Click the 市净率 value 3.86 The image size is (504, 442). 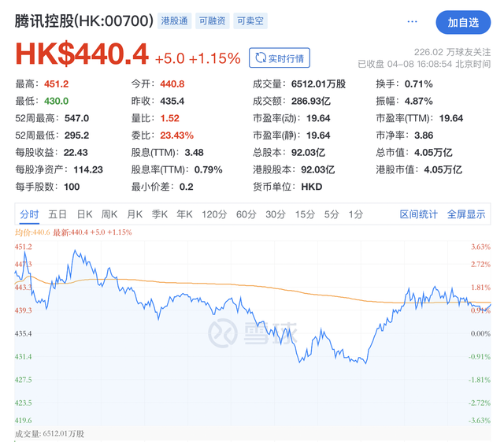point(424,135)
